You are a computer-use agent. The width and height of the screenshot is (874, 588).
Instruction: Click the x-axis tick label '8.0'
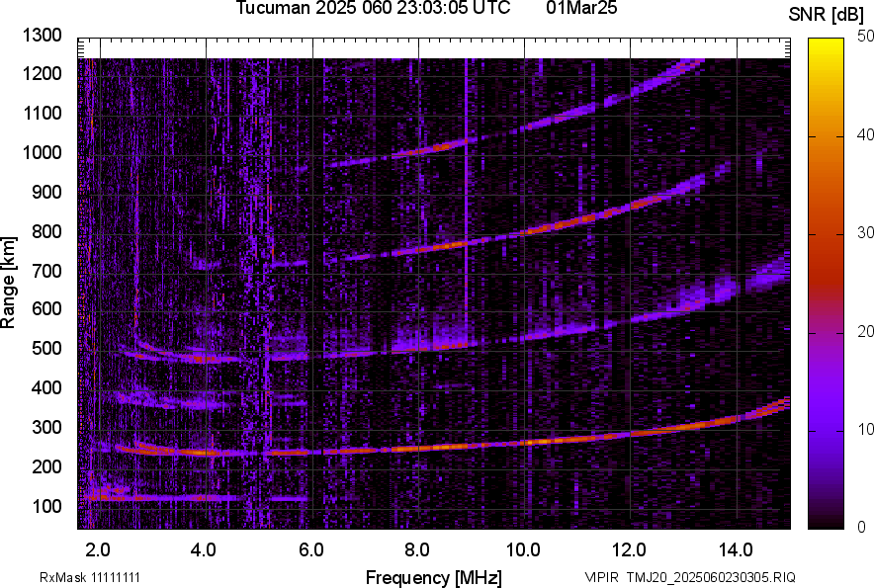pyautogui.click(x=417, y=549)
